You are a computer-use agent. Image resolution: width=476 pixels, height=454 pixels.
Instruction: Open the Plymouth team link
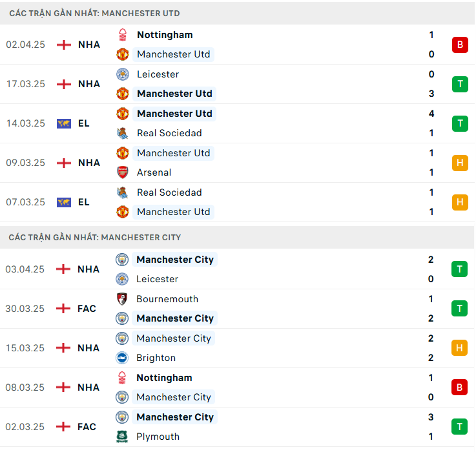tap(158, 437)
